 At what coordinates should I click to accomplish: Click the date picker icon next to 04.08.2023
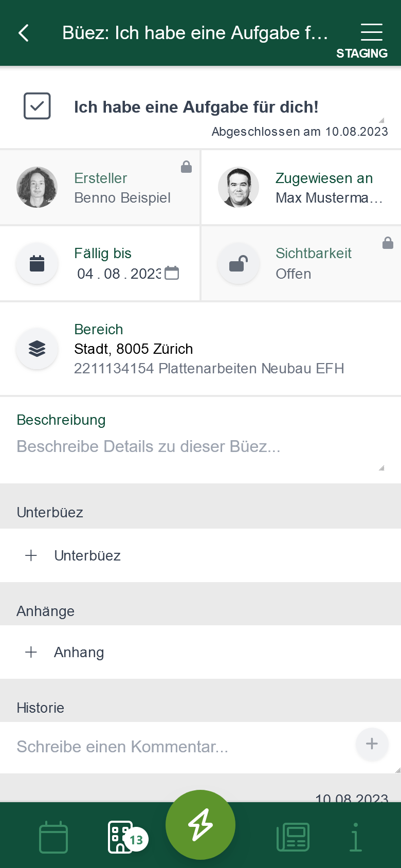(172, 273)
